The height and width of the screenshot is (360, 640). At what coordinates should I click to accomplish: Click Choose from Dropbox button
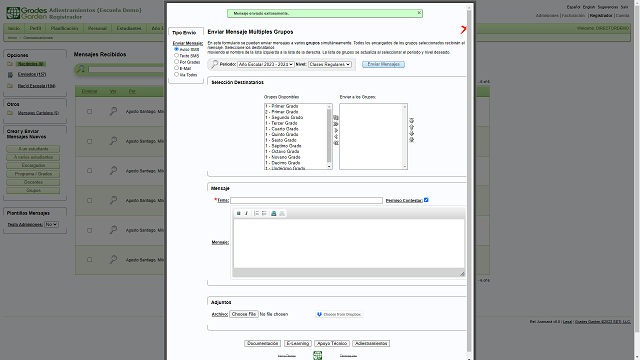coord(339,314)
